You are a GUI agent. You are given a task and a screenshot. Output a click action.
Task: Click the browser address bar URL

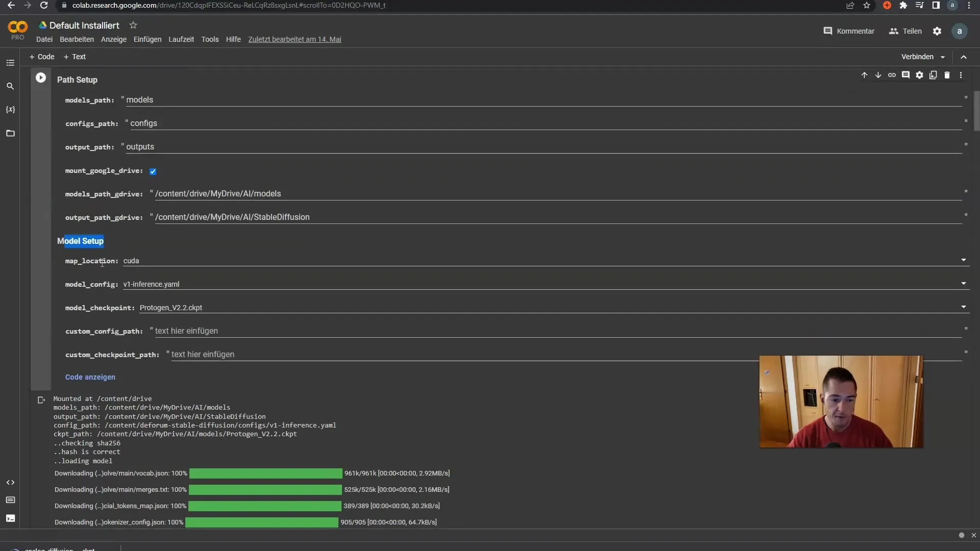pos(229,5)
